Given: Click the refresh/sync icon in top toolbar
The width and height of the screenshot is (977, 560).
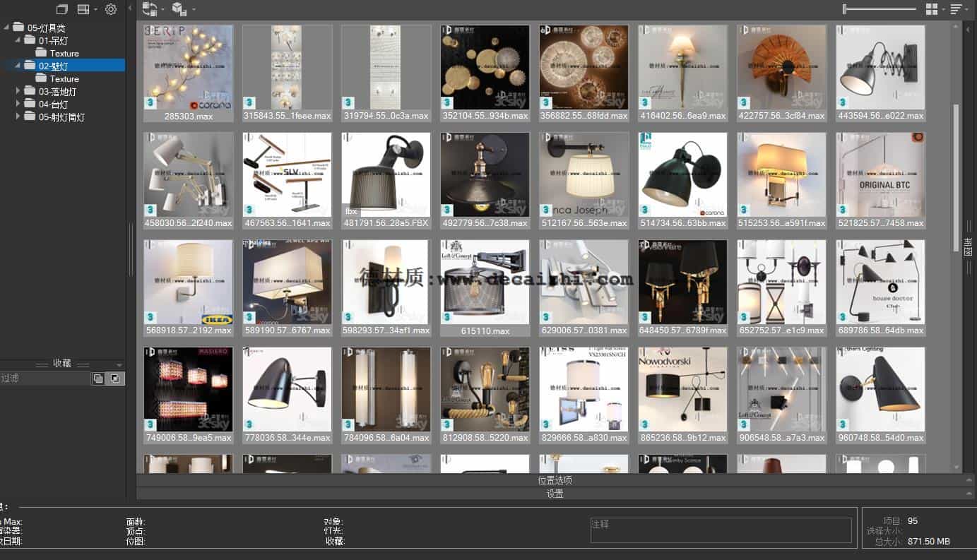Looking at the screenshot, I should [150, 8].
